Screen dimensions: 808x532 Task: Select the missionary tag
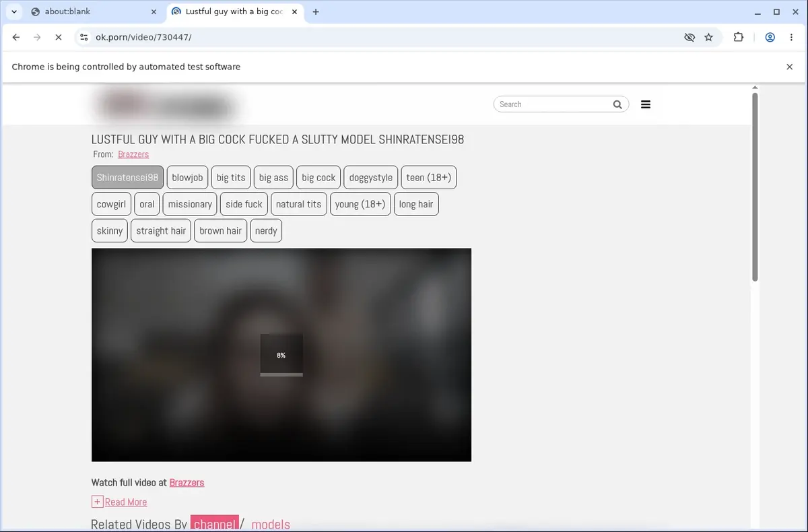point(190,204)
